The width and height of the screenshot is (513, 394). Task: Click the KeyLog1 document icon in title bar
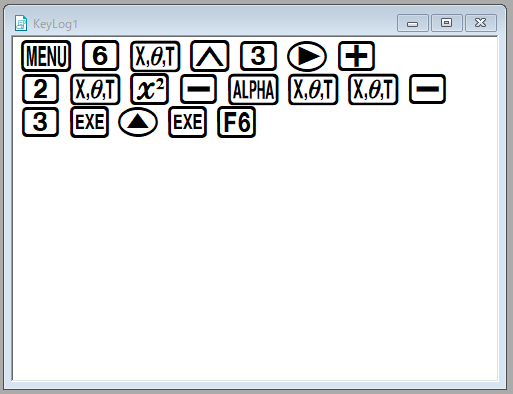click(x=21, y=23)
